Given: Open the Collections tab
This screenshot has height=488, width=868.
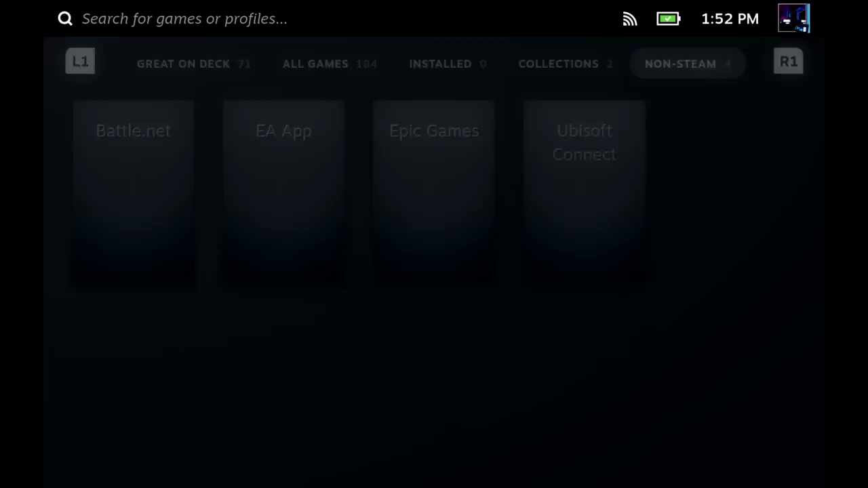Looking at the screenshot, I should (x=566, y=64).
